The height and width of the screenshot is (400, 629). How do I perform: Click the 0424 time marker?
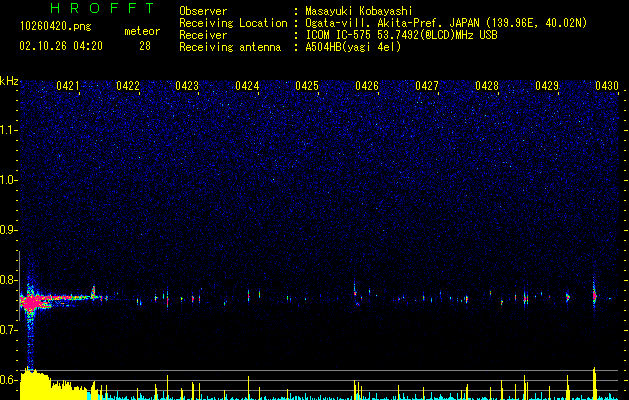tap(247, 85)
